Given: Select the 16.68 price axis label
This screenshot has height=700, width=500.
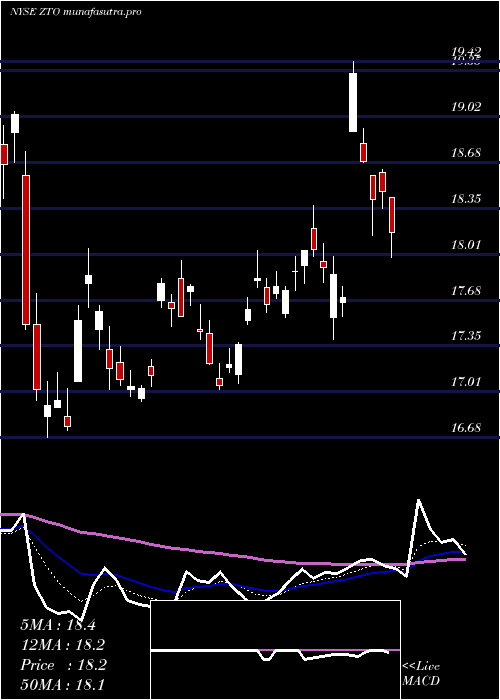Looking at the screenshot, I should point(466,428).
